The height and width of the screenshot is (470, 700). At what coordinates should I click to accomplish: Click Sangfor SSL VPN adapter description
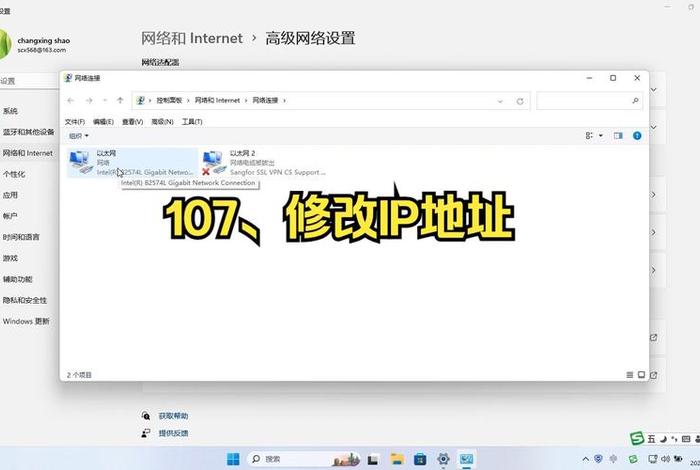(278, 172)
